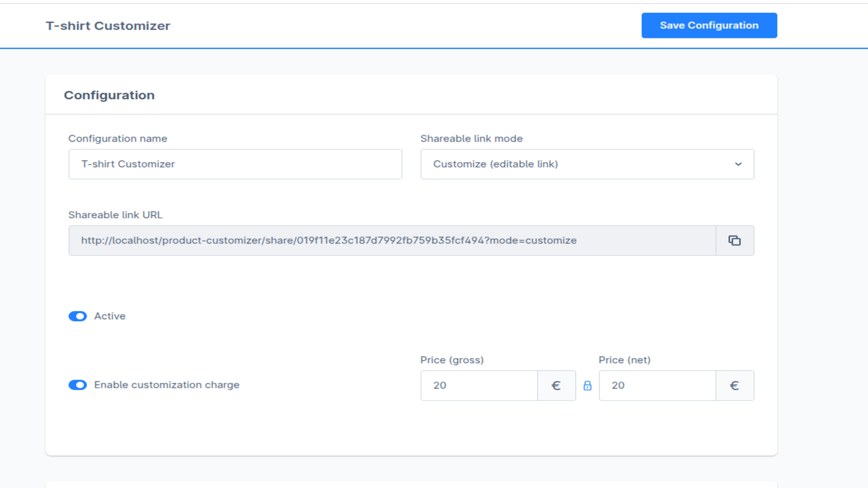Focus the Price (gross) input

point(479,385)
